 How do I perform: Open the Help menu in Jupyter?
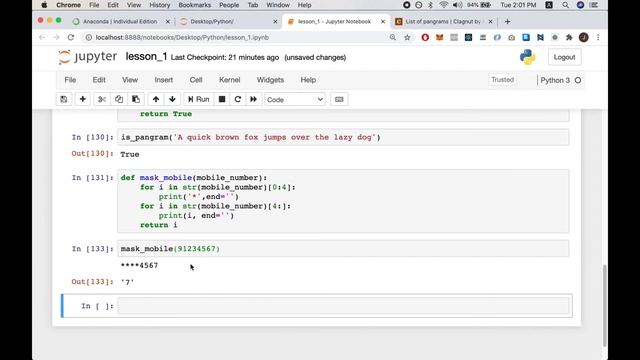pyautogui.click(x=308, y=80)
